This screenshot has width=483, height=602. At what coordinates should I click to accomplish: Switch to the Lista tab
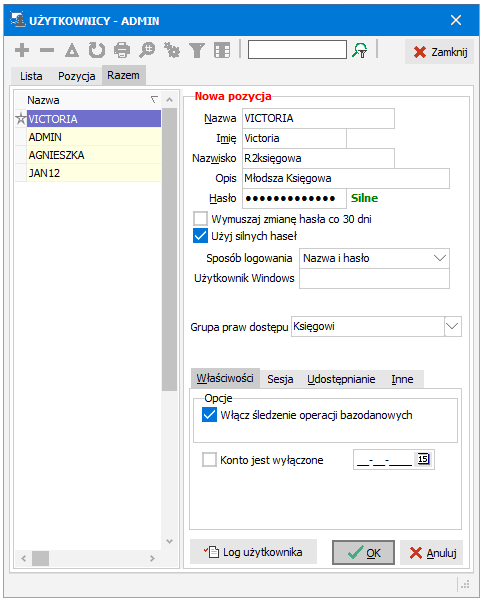31,76
